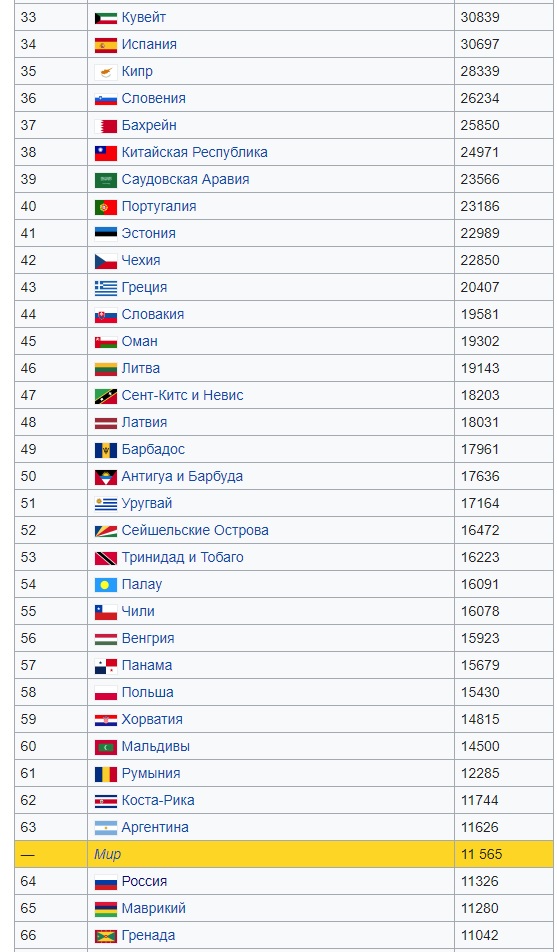Open the Тринидад и Тобаго link

[x=183, y=557]
